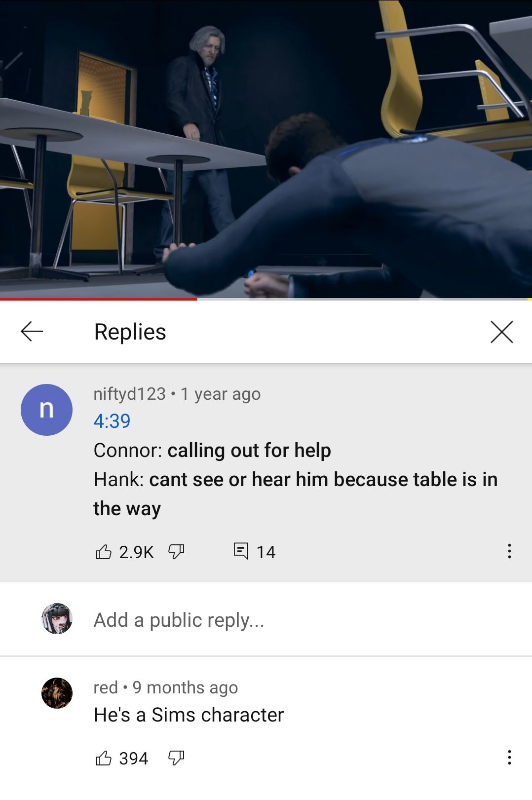Dislike red's reply
Screen dimensions: 532x800
[x=176, y=758]
